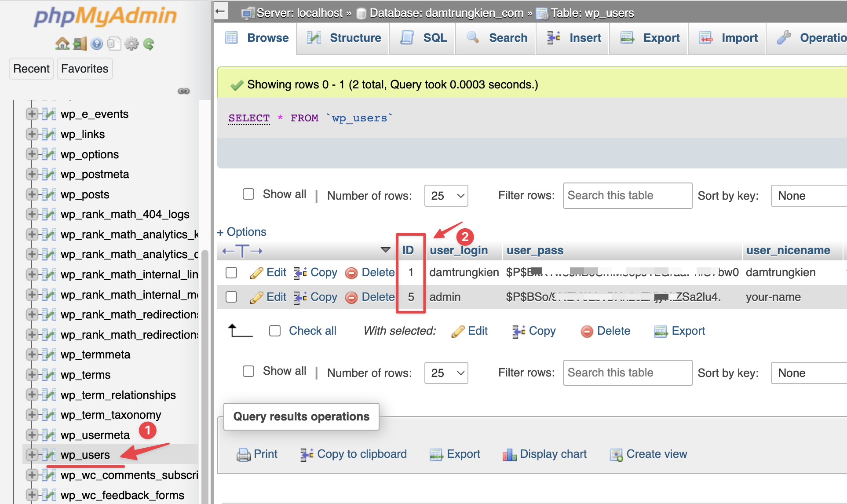Click the Server: localhost breadcrumb
The image size is (847, 504).
[x=299, y=13]
